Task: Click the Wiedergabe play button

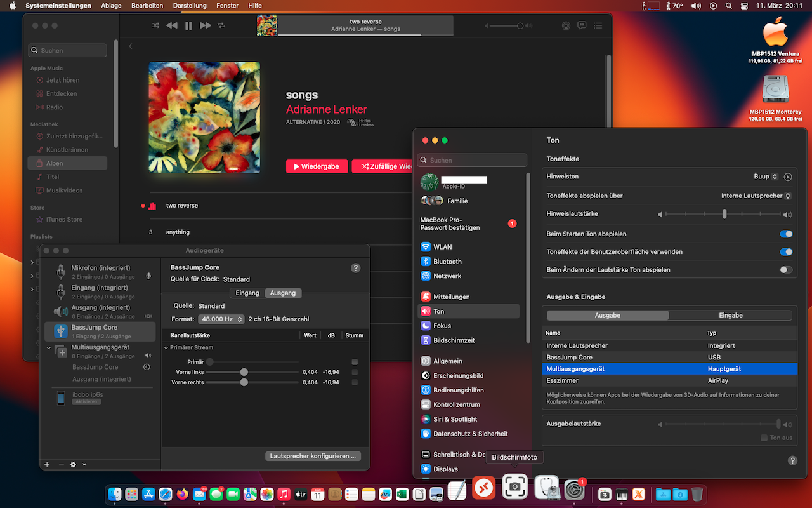Action: [x=317, y=166]
